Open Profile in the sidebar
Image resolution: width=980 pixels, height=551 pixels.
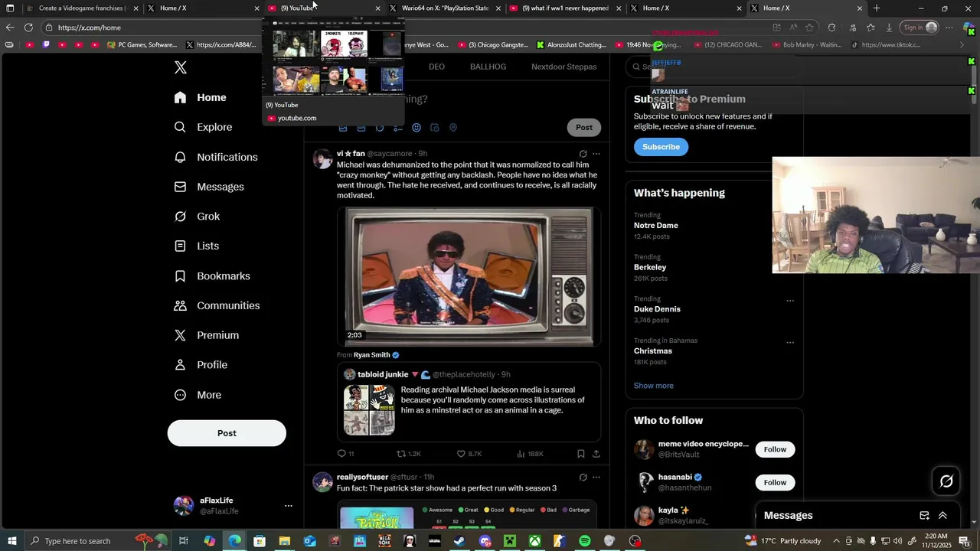[201, 365]
